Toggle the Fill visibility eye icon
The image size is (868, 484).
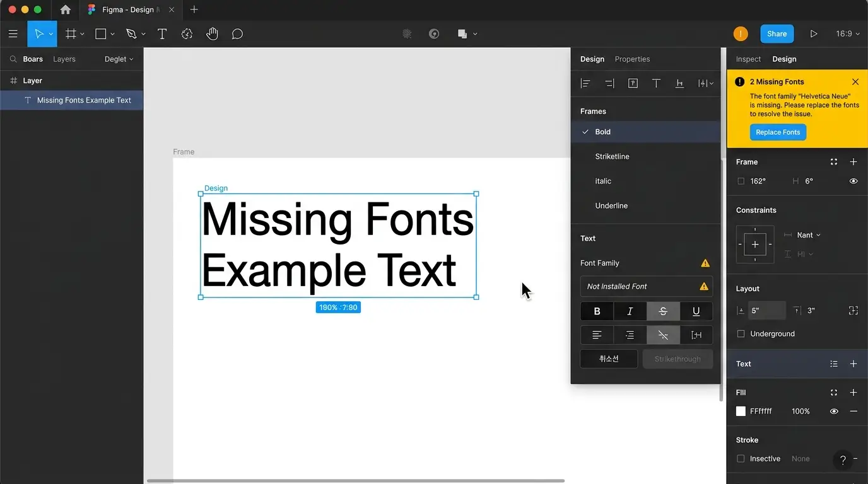click(834, 411)
